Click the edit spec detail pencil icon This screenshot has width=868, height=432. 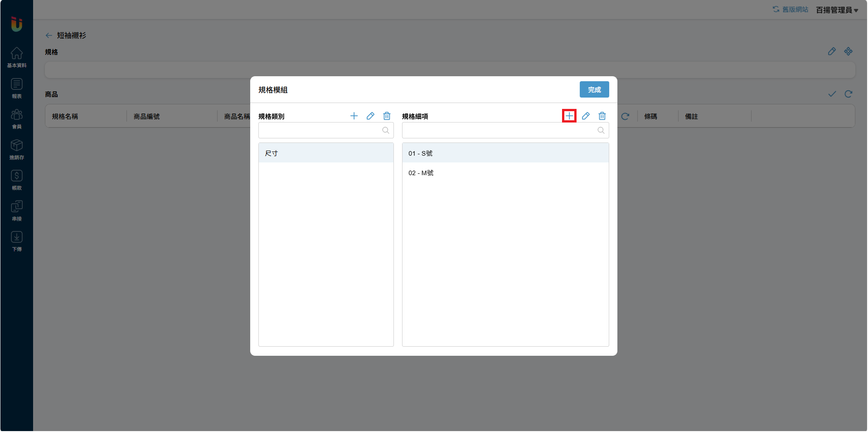click(586, 116)
